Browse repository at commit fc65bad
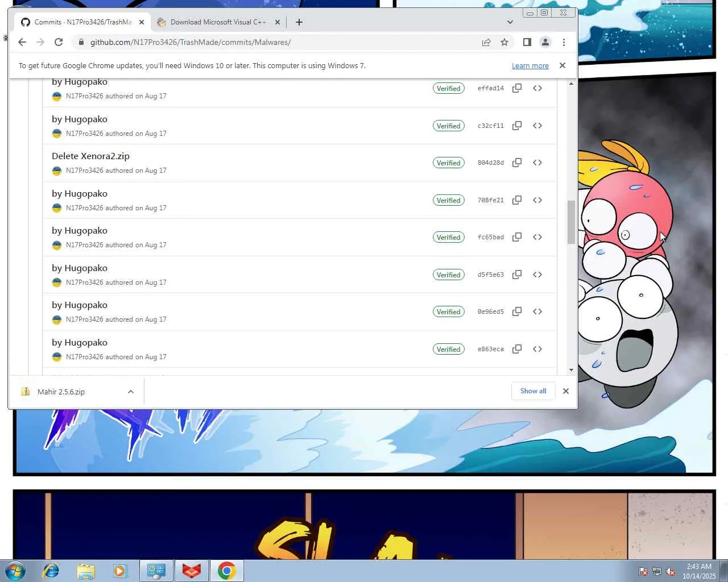The image size is (728, 582). pyautogui.click(x=537, y=237)
